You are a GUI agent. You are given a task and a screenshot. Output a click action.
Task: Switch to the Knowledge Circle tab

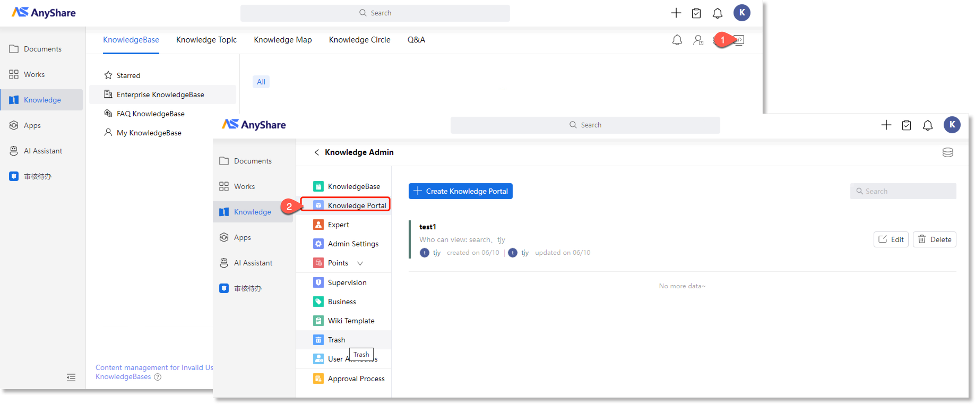click(359, 40)
